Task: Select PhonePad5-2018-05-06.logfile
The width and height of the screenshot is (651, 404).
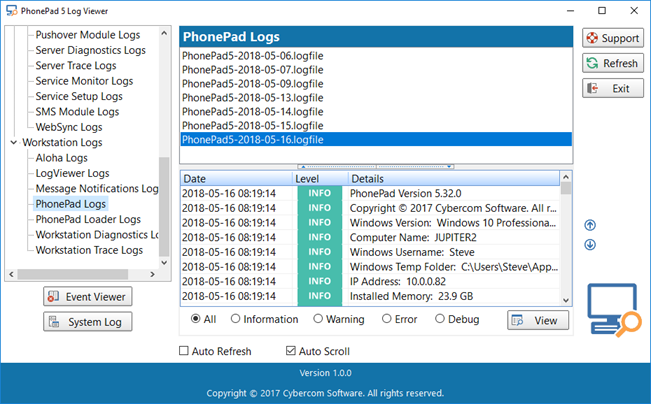Action: (376, 56)
